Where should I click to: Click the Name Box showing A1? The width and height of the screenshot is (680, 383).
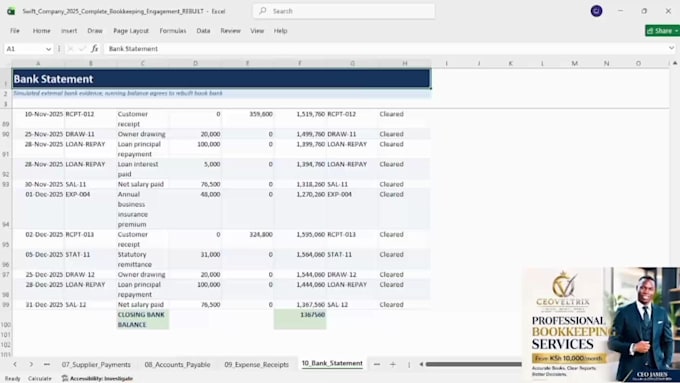(28, 49)
